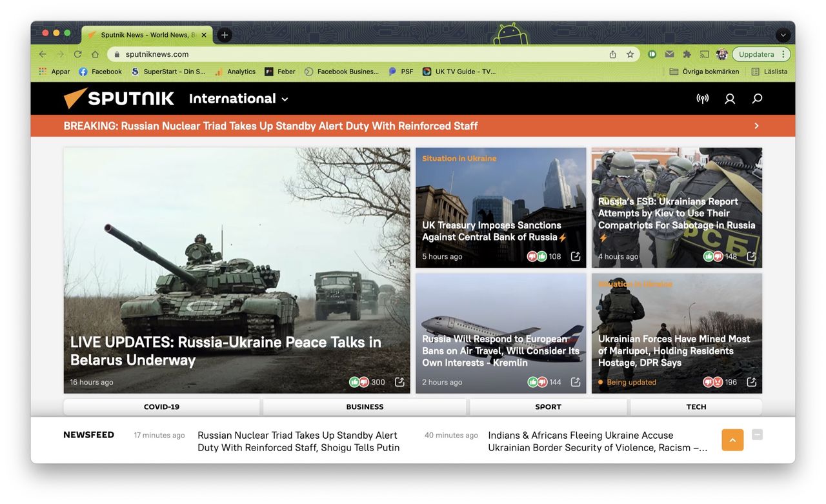The height and width of the screenshot is (504, 826).
Task: Open the Russia-Ukraine Peace Talks headline
Action: tap(225, 350)
